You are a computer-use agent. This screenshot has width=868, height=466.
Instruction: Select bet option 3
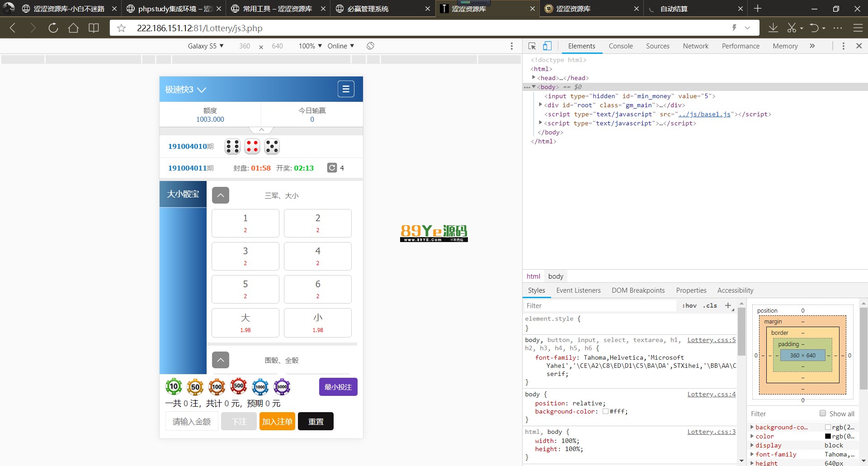tap(245, 256)
